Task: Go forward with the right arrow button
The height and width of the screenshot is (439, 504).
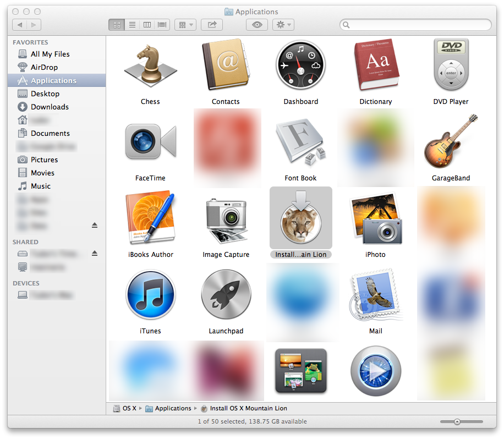Action: tap(34, 25)
